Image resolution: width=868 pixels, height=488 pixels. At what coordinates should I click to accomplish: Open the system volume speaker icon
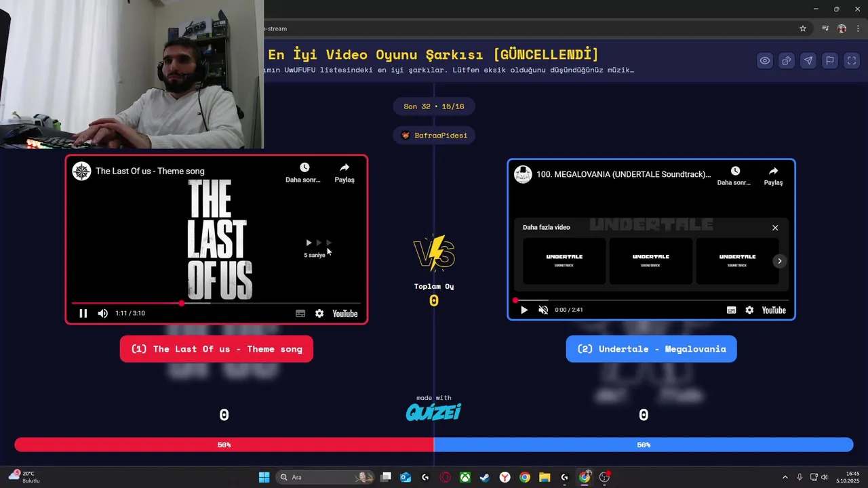[x=825, y=477]
